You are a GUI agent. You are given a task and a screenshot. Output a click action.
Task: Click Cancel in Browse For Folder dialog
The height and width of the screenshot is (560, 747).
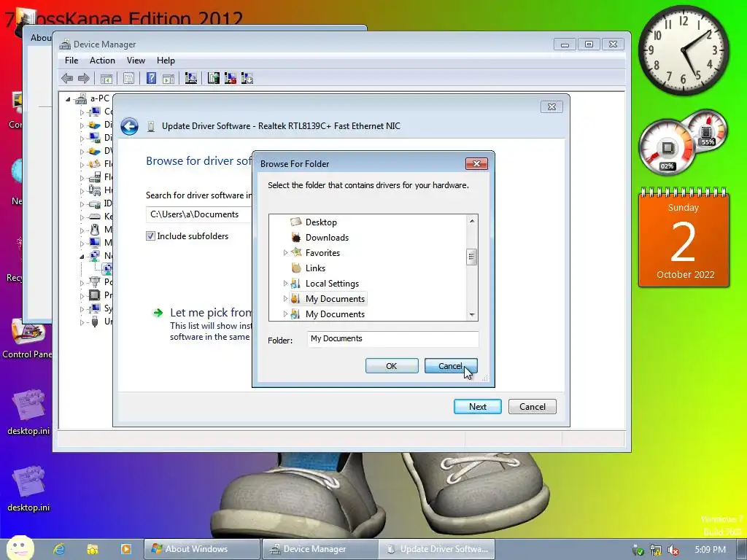click(451, 366)
